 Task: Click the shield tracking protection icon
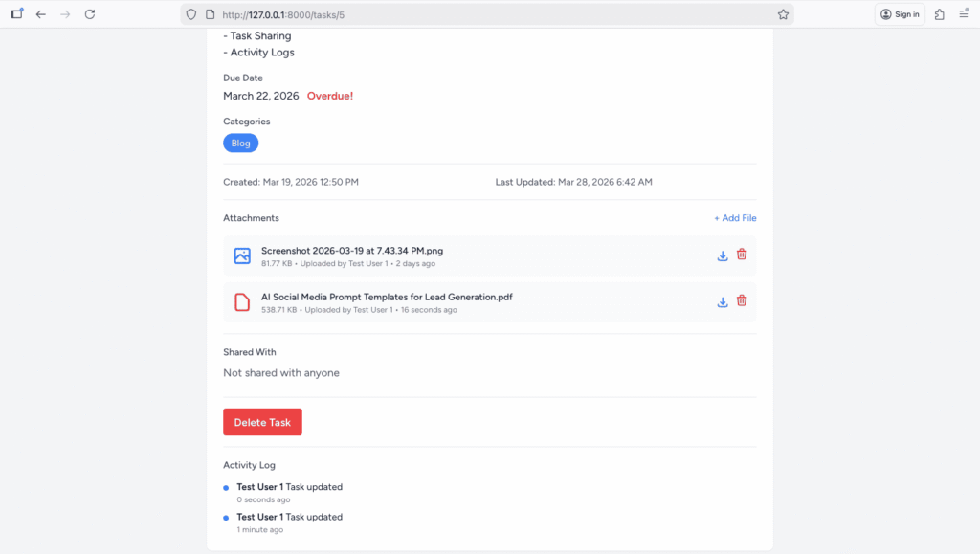coord(191,14)
